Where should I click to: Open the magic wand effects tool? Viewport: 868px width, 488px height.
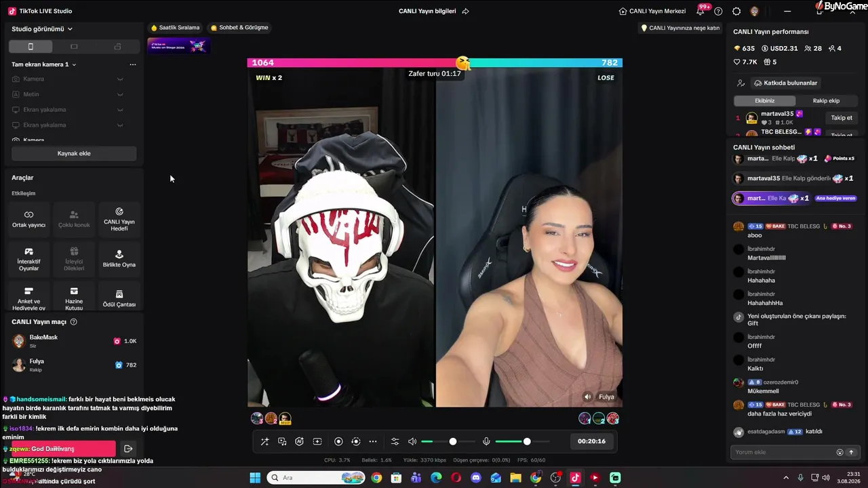(x=265, y=441)
